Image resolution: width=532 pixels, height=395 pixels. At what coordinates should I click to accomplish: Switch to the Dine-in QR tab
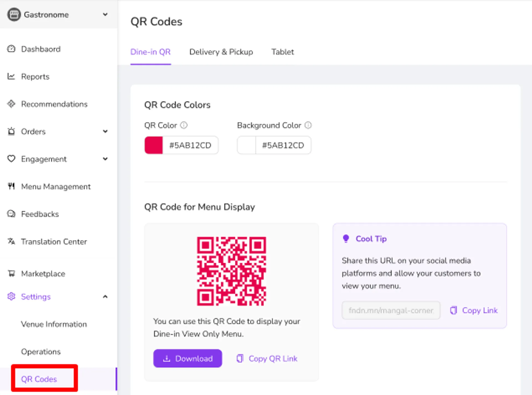(x=150, y=52)
